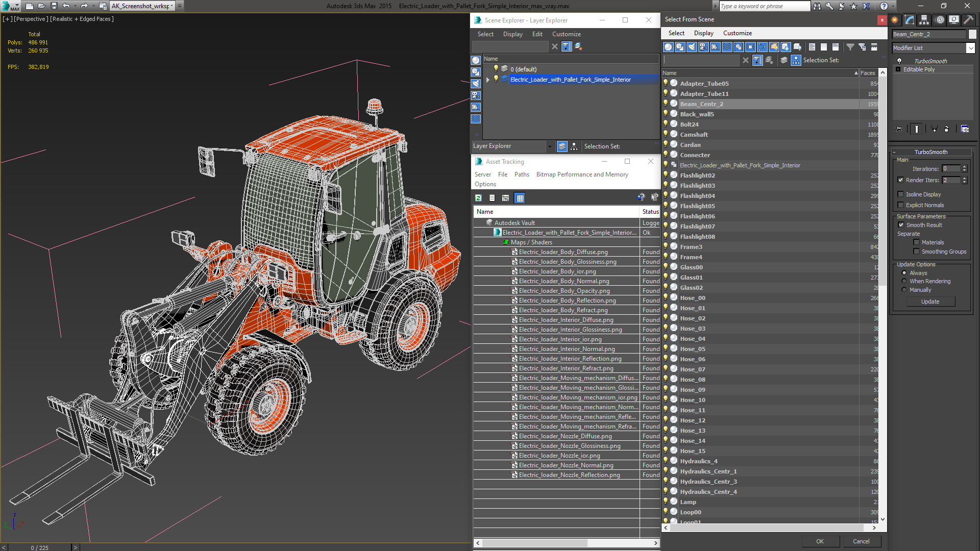
Task: Toggle Display Cameras filter in Select From Scene
Action: [x=703, y=47]
